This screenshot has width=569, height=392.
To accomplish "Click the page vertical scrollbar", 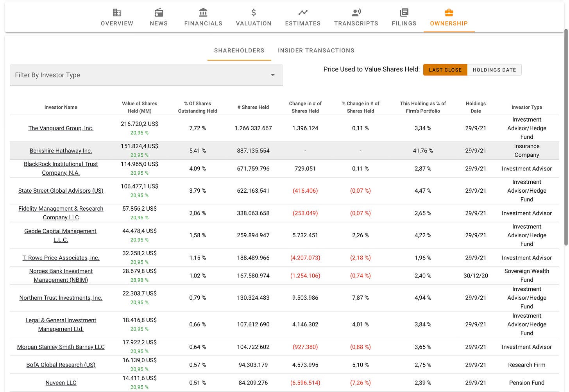I will (x=566, y=137).
